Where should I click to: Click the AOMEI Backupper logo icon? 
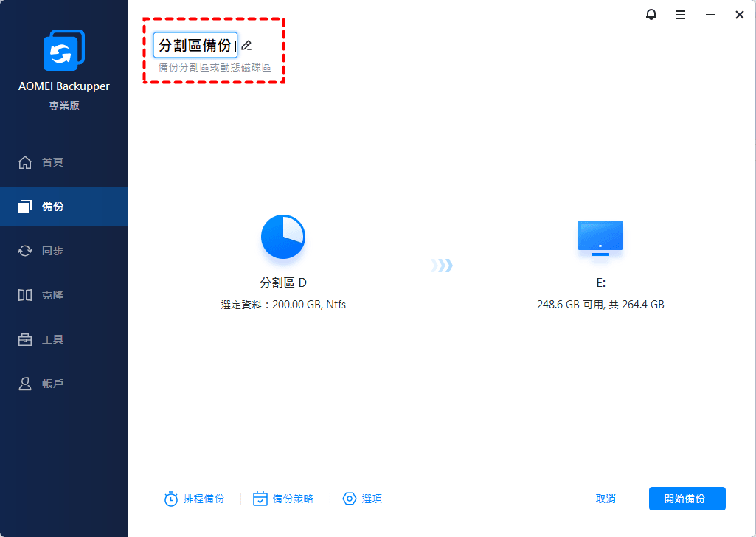click(63, 50)
